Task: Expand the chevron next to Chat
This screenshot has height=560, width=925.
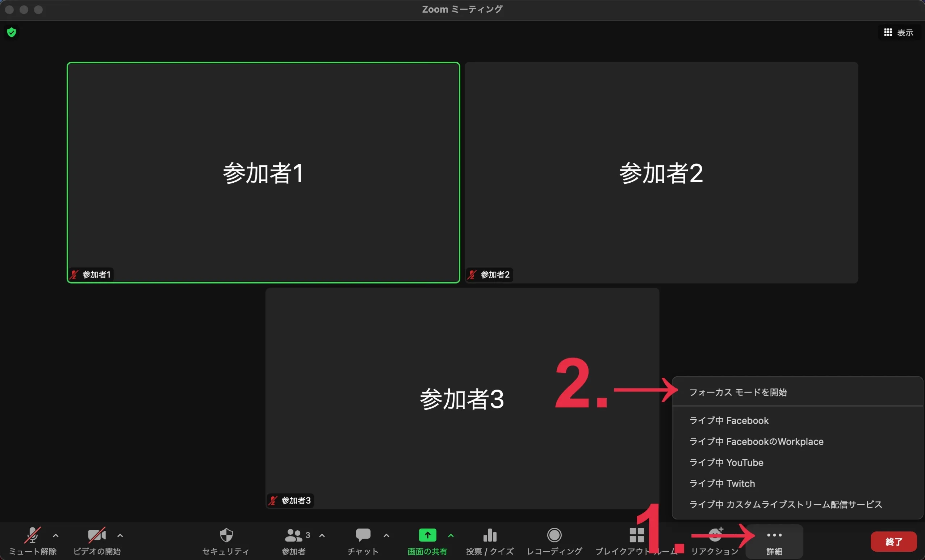Action: pyautogui.click(x=386, y=536)
